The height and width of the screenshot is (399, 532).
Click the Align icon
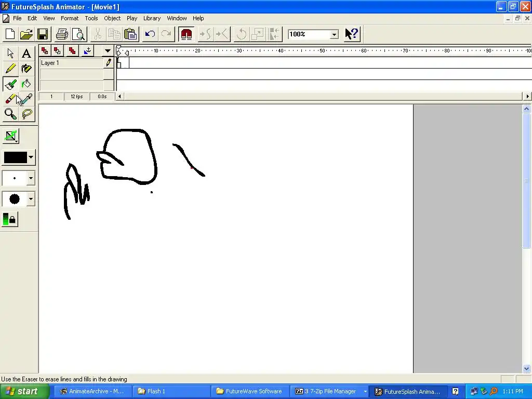[x=274, y=34]
